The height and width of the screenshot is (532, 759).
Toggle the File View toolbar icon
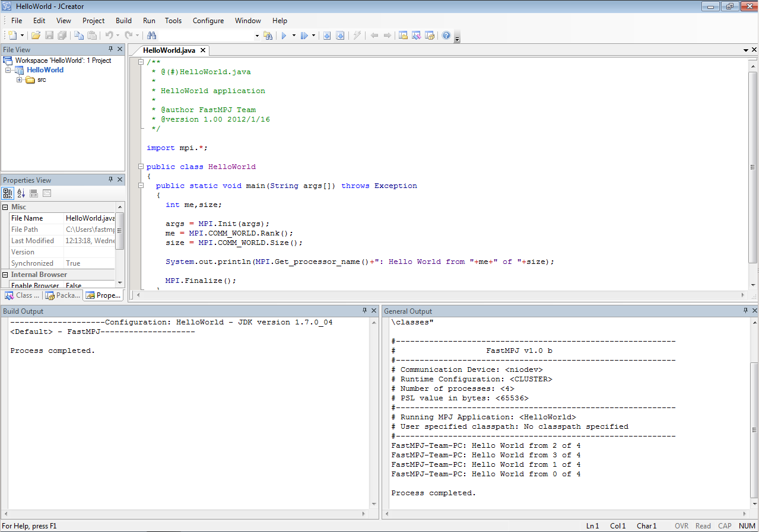[x=404, y=36]
